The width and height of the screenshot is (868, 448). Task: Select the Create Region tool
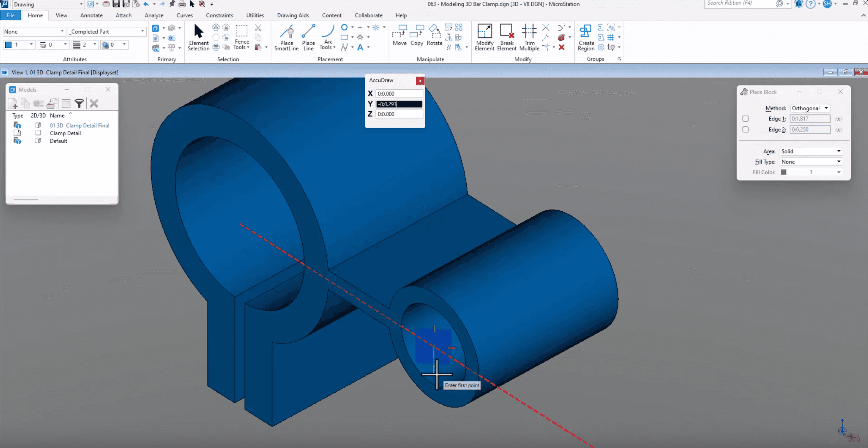pyautogui.click(x=586, y=37)
